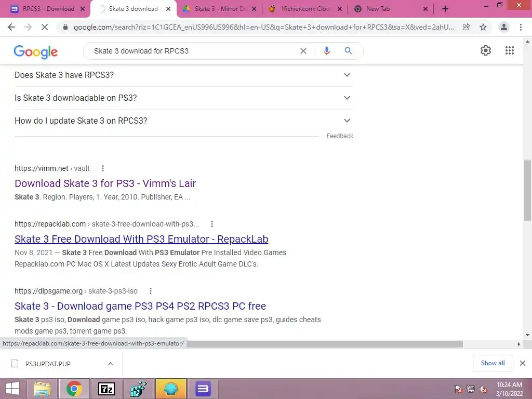
Task: Click the Google logo
Action: 36,51
